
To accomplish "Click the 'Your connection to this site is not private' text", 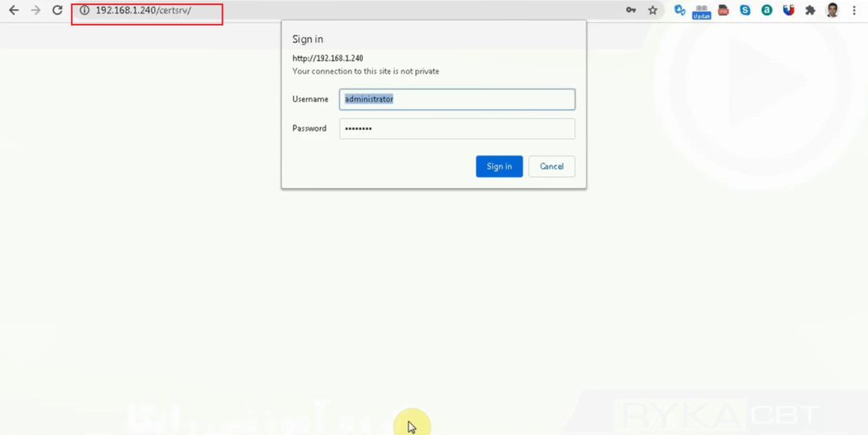I will point(366,71).
